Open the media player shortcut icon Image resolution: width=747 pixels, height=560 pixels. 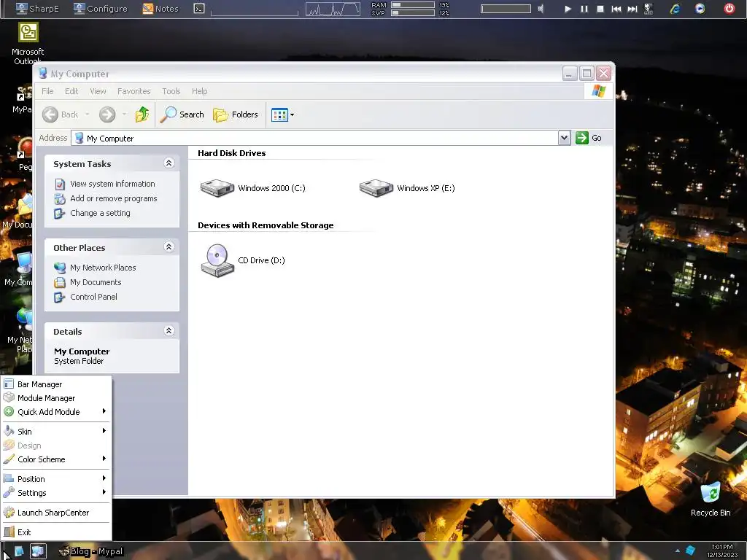[x=700, y=9]
